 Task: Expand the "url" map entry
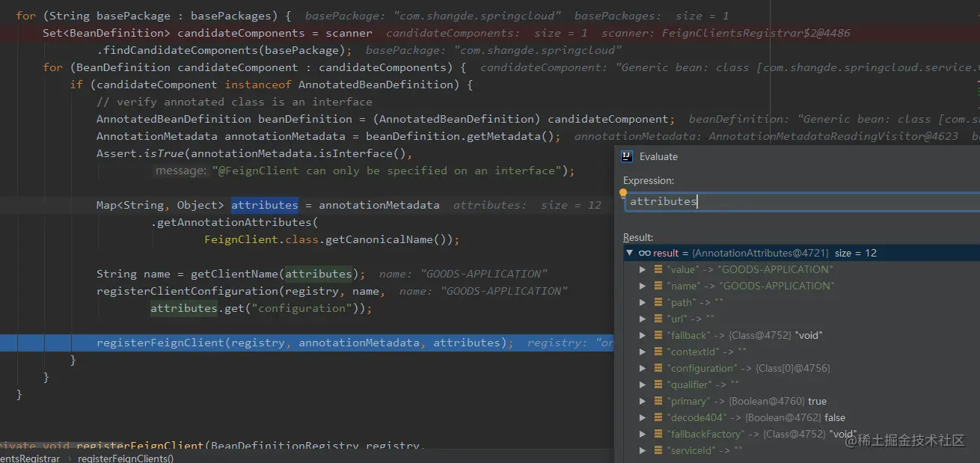pyautogui.click(x=643, y=319)
